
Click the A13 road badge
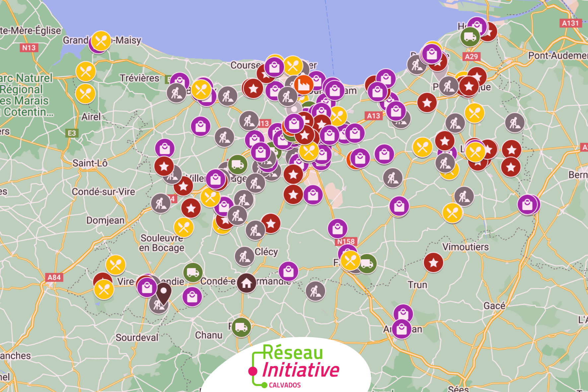373,116
